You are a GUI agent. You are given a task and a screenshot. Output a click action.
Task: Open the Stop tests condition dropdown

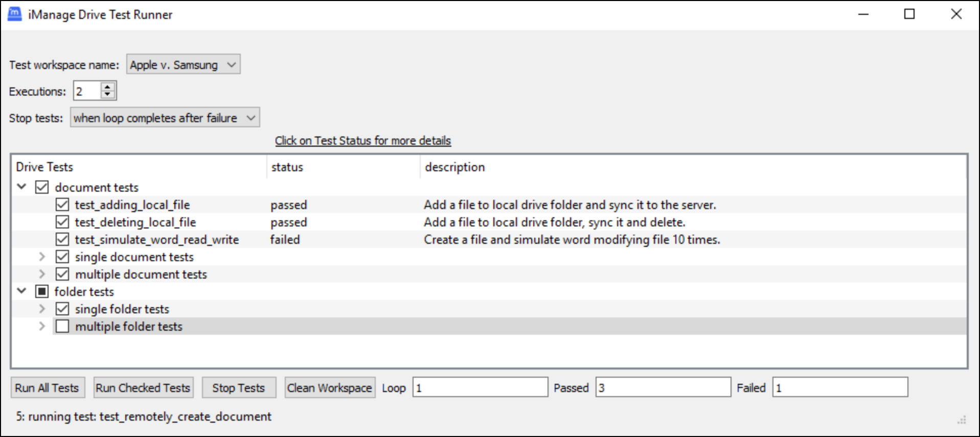165,118
